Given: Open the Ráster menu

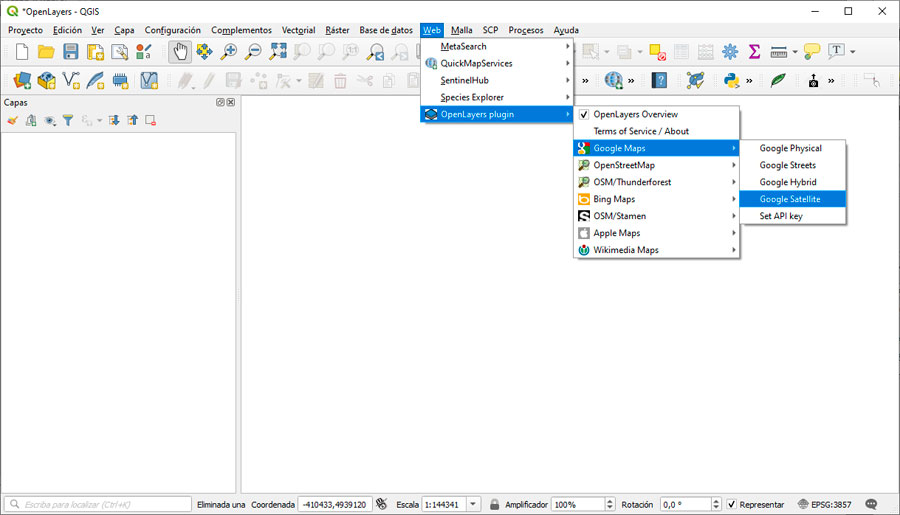Looking at the screenshot, I should point(337,30).
